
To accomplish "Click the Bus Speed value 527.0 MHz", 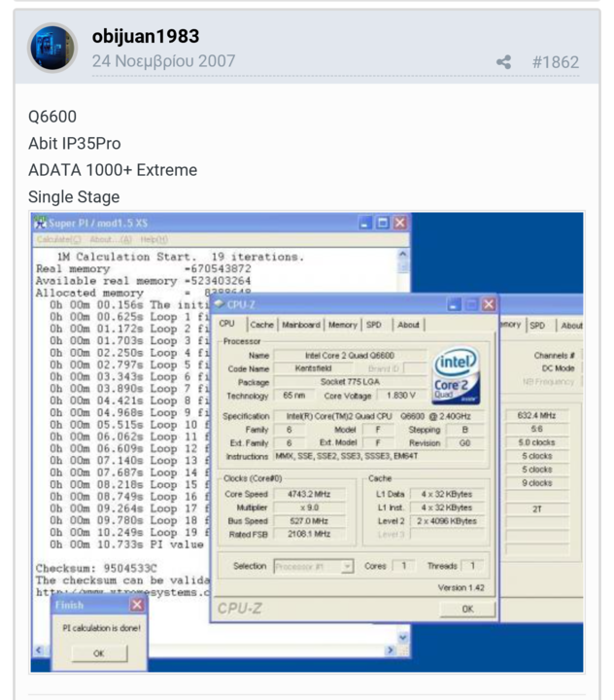I will [x=309, y=521].
